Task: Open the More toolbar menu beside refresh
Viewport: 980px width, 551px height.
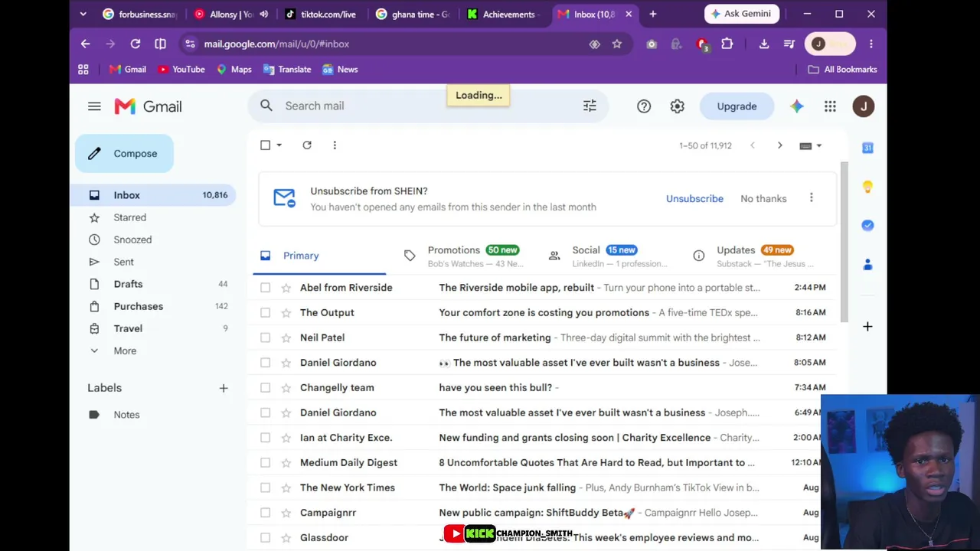Action: (x=335, y=145)
